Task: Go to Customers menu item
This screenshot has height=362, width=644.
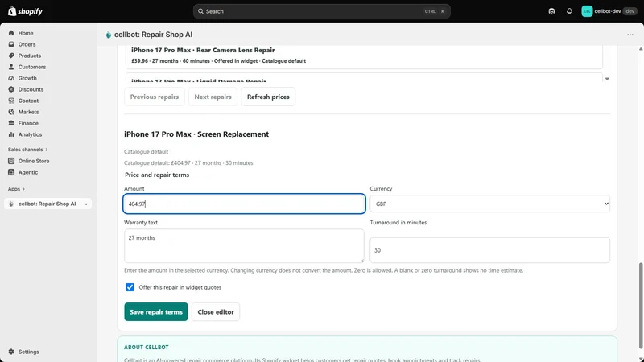Action: (32, 67)
